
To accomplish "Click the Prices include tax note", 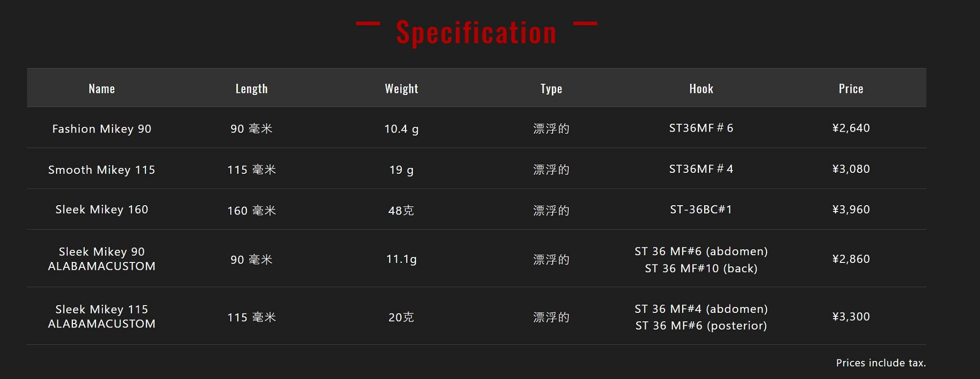I will coord(881,363).
